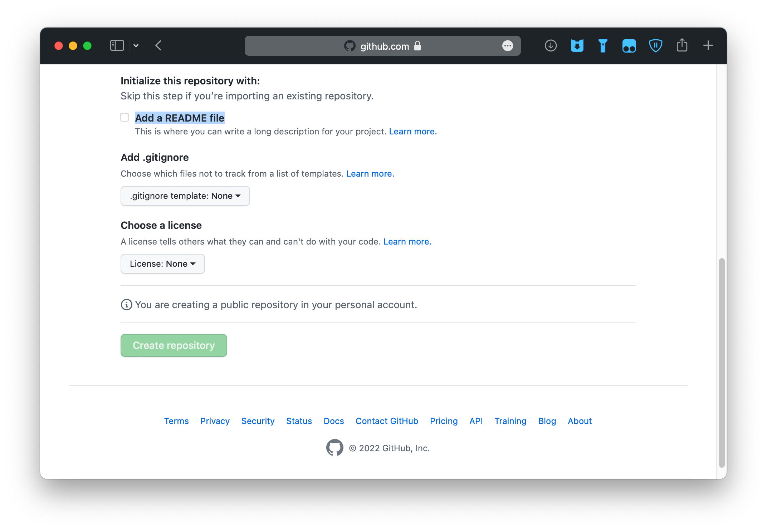Open Learn more link for README

tap(412, 132)
